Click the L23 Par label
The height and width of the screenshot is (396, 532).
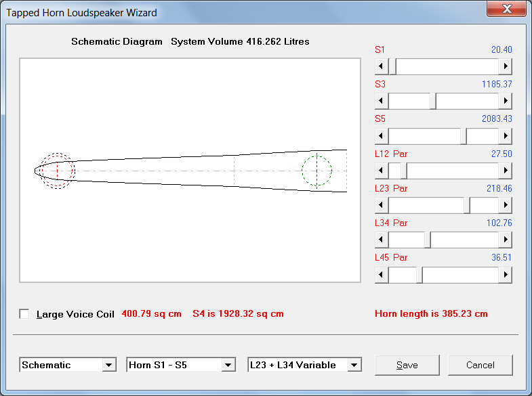click(391, 188)
